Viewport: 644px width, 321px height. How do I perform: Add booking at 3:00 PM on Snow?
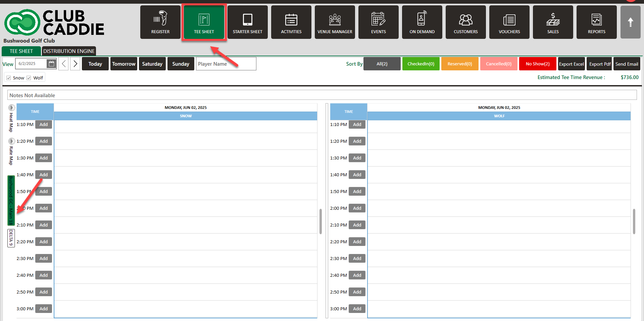point(44,309)
